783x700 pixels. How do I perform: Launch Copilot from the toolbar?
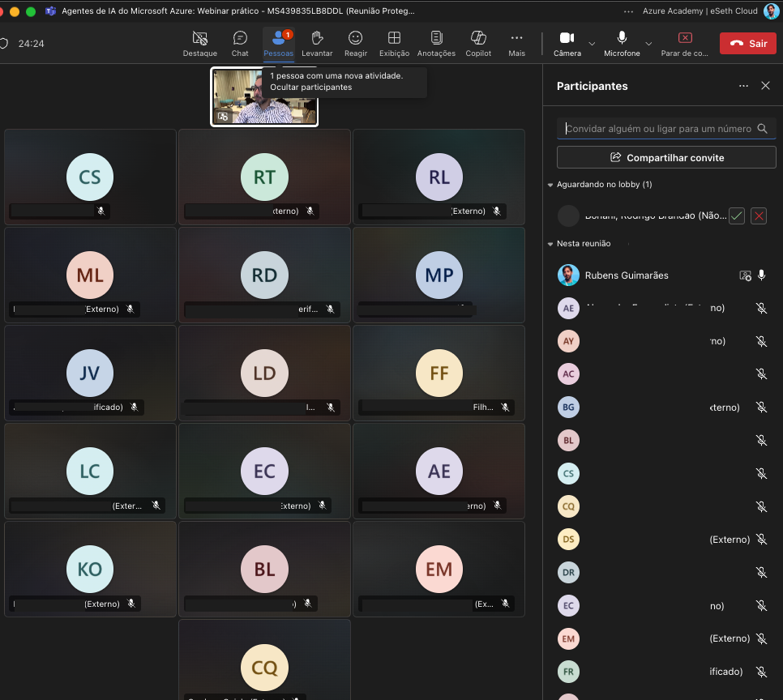coord(478,42)
